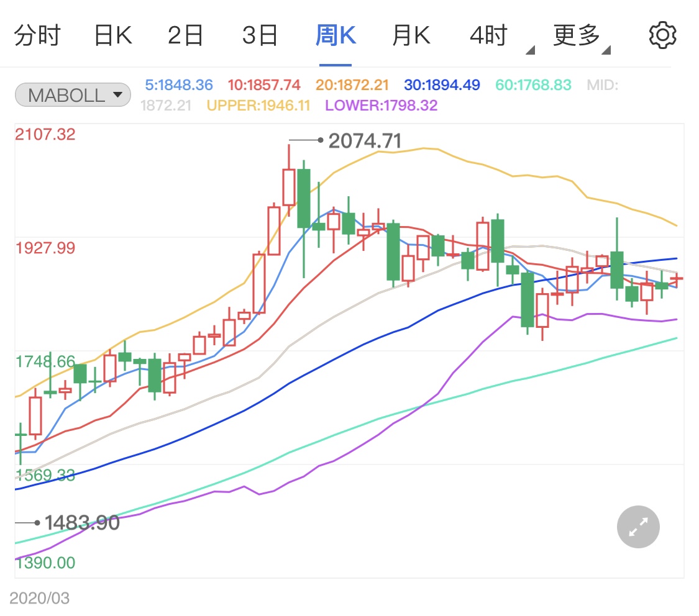Select the 周K weekly tab

coord(336,36)
